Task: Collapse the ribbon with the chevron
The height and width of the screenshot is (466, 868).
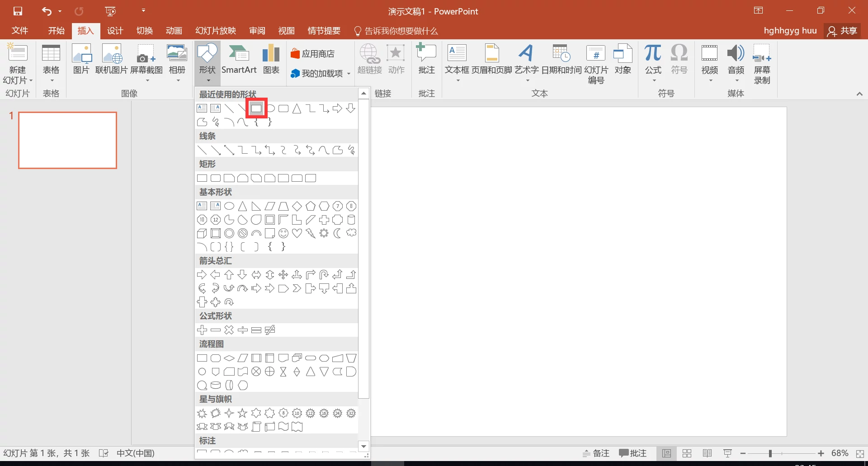Action: coord(859,94)
